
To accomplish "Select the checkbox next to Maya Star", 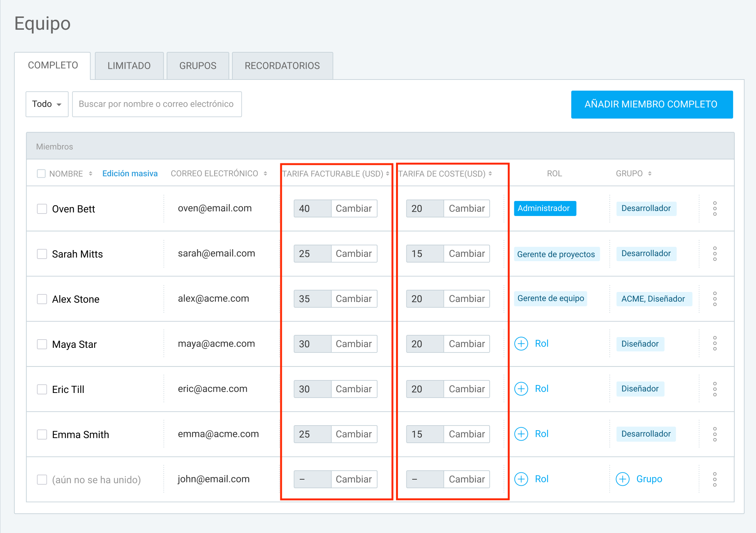I will click(42, 344).
